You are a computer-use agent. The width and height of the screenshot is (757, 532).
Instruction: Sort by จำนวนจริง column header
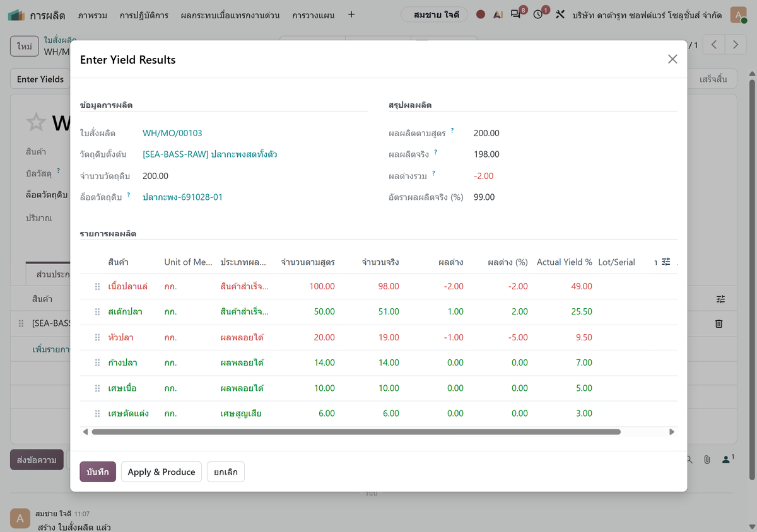point(380,262)
